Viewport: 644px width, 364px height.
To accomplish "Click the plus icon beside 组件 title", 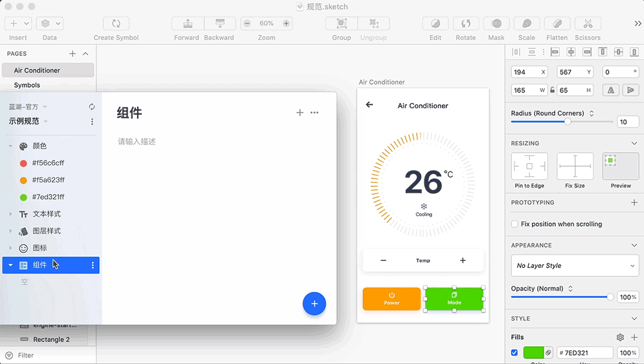I will (x=300, y=113).
